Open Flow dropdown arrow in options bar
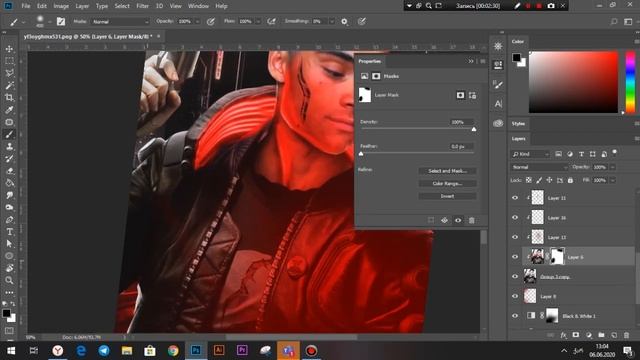The image size is (640, 360). pos(258,22)
